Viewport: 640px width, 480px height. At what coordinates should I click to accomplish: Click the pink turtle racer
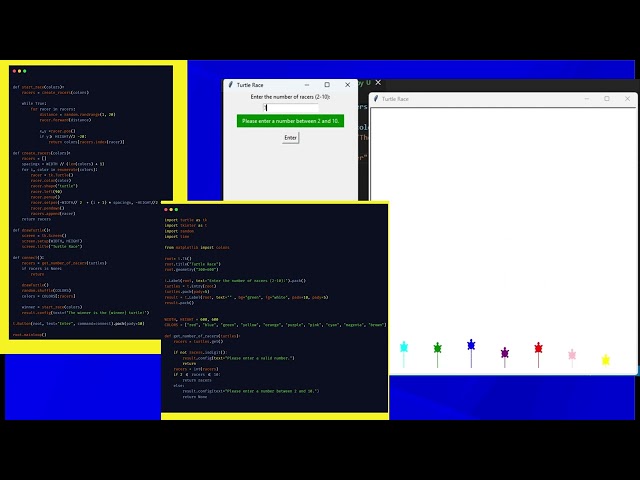[572, 354]
